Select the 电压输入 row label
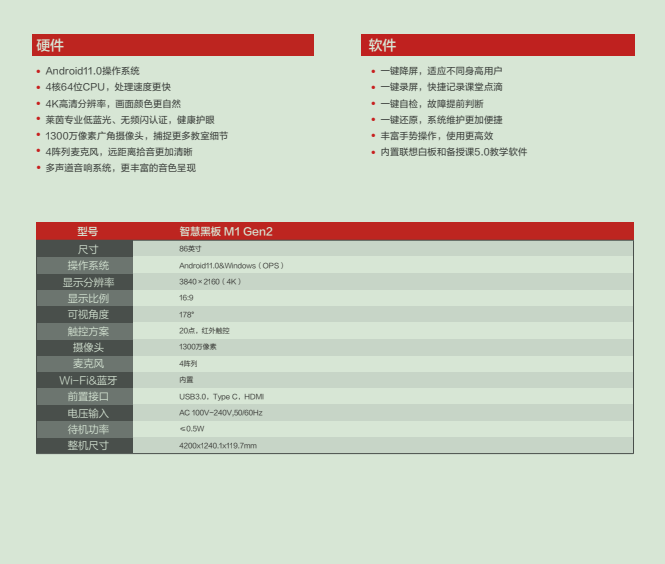The height and width of the screenshot is (564, 665). [x=85, y=413]
